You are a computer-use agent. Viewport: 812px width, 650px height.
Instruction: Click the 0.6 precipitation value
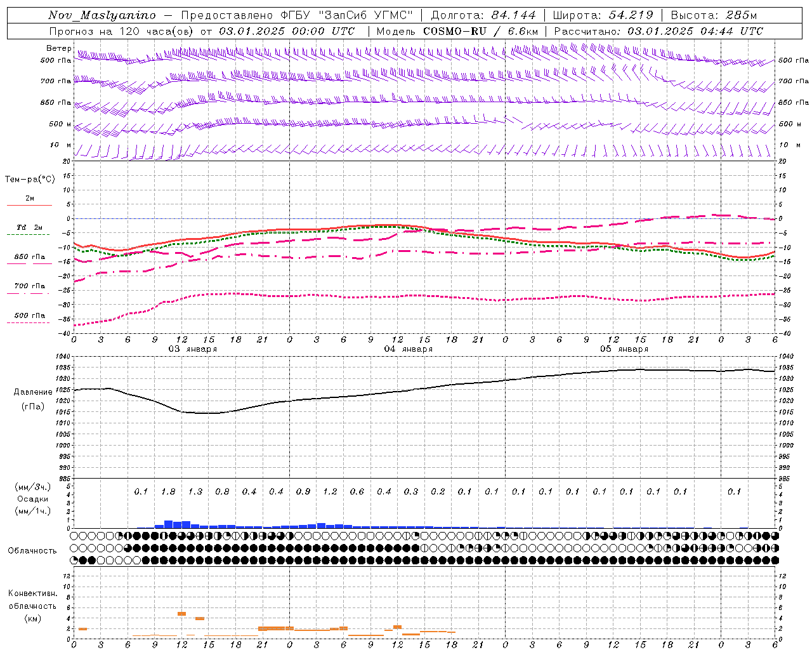click(357, 491)
